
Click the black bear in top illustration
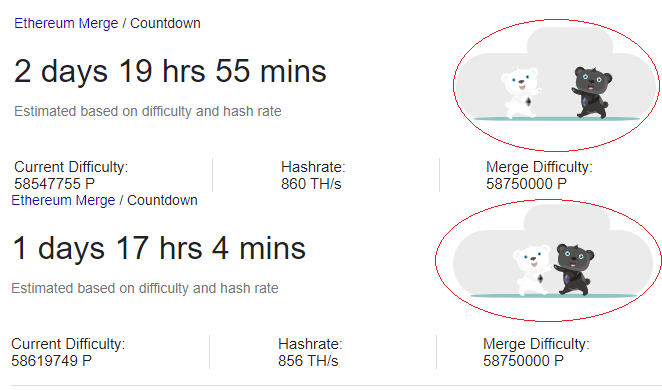pos(591,92)
